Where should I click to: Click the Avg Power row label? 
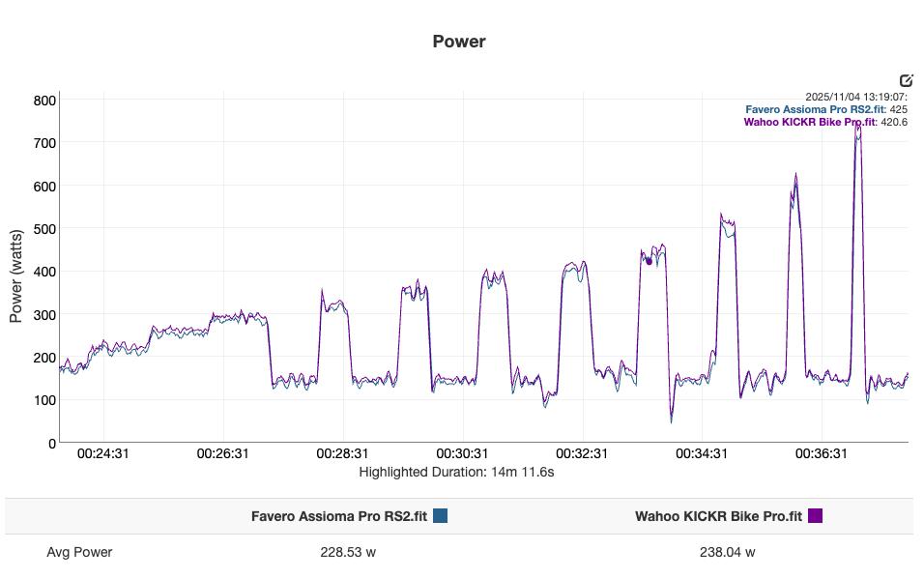78,552
